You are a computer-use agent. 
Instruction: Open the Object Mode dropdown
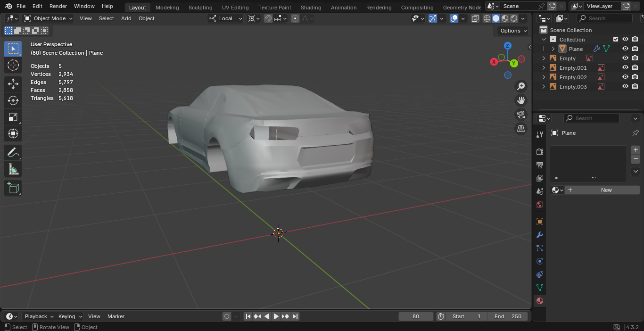[49, 18]
